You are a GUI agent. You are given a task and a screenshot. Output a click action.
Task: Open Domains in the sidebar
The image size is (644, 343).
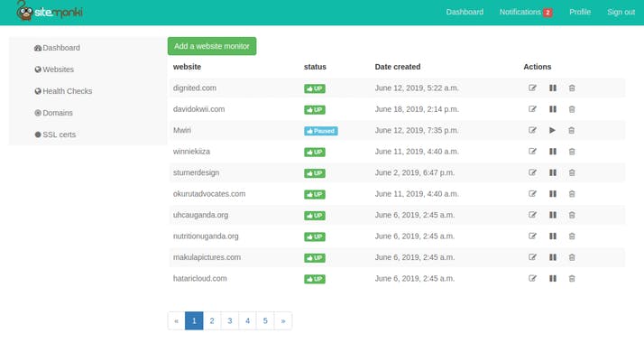(x=53, y=113)
